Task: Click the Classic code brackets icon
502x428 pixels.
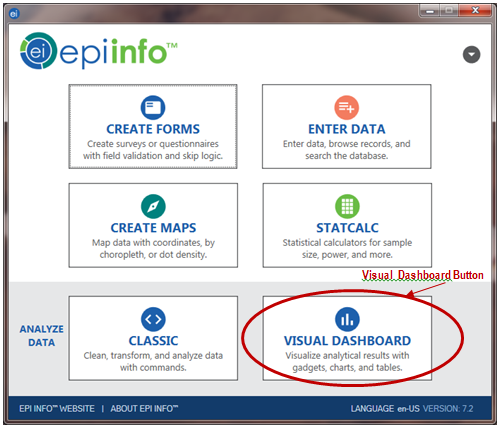Action: 153,319
